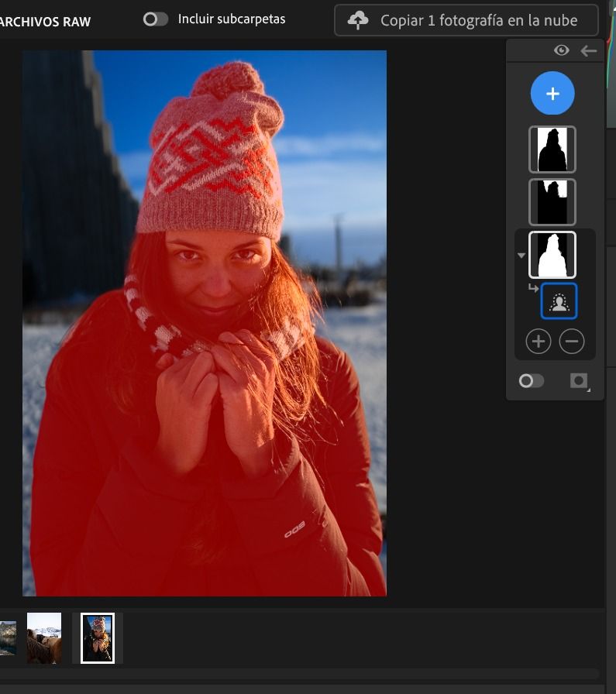The height and width of the screenshot is (694, 616).
Task: Open mask overlay options icon
Action: click(578, 381)
